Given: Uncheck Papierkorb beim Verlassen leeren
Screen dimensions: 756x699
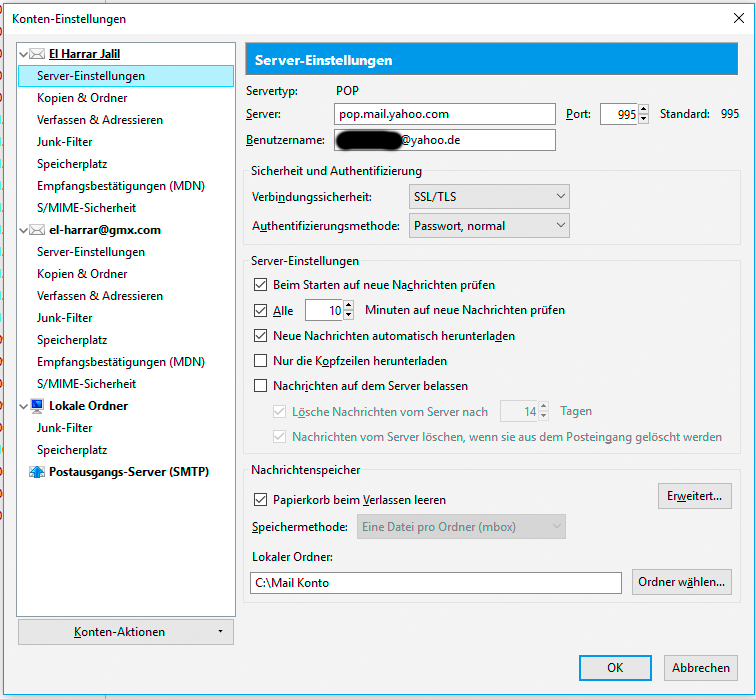Looking at the screenshot, I should click(x=262, y=500).
